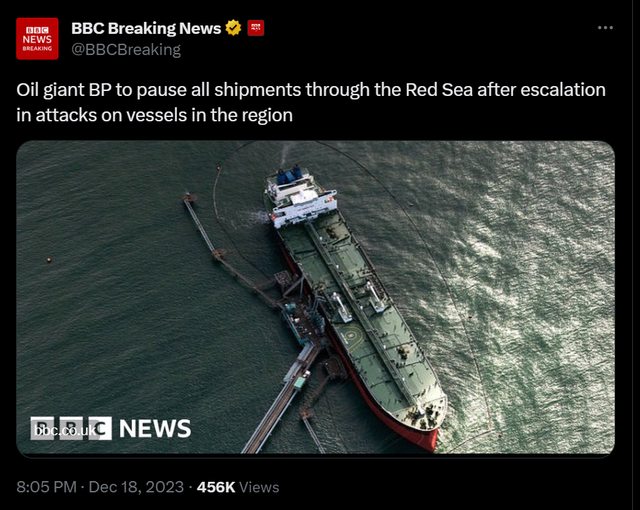The image size is (640, 510).
Task: Open the BBC Breaking News display name
Action: click(146, 28)
